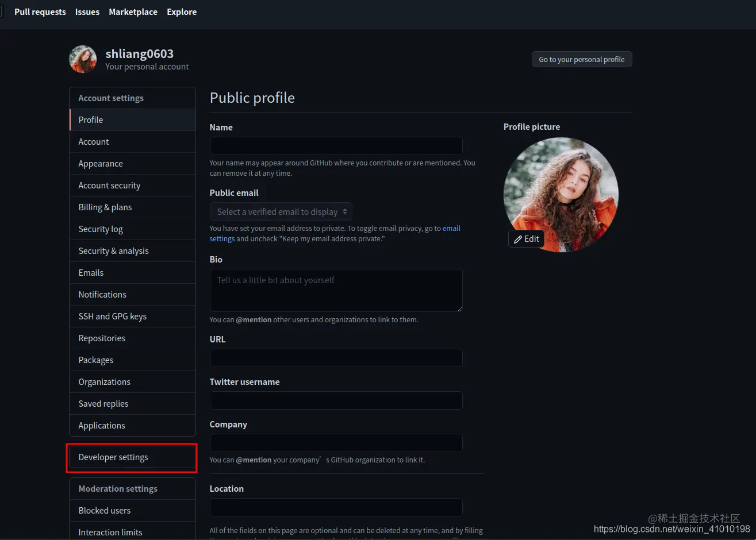Open Repositories settings

coord(132,338)
